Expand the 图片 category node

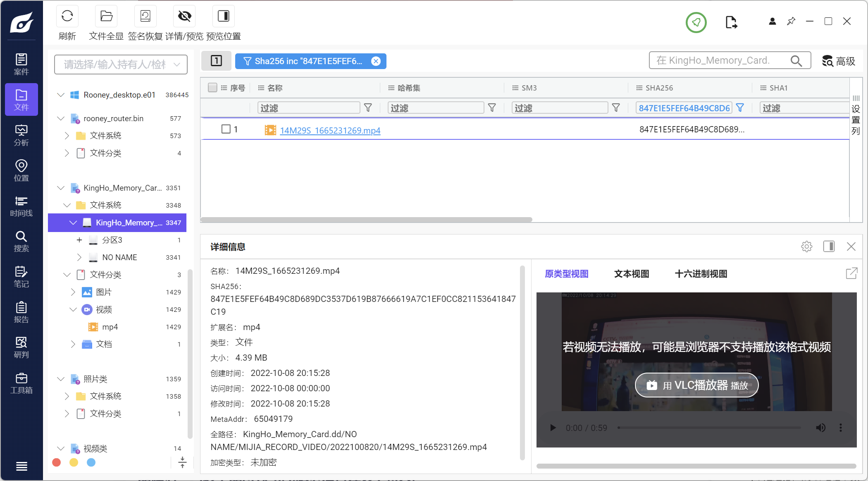tap(73, 292)
